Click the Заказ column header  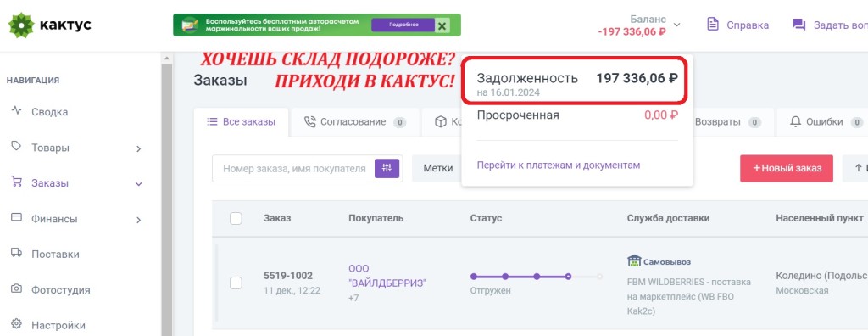click(277, 218)
